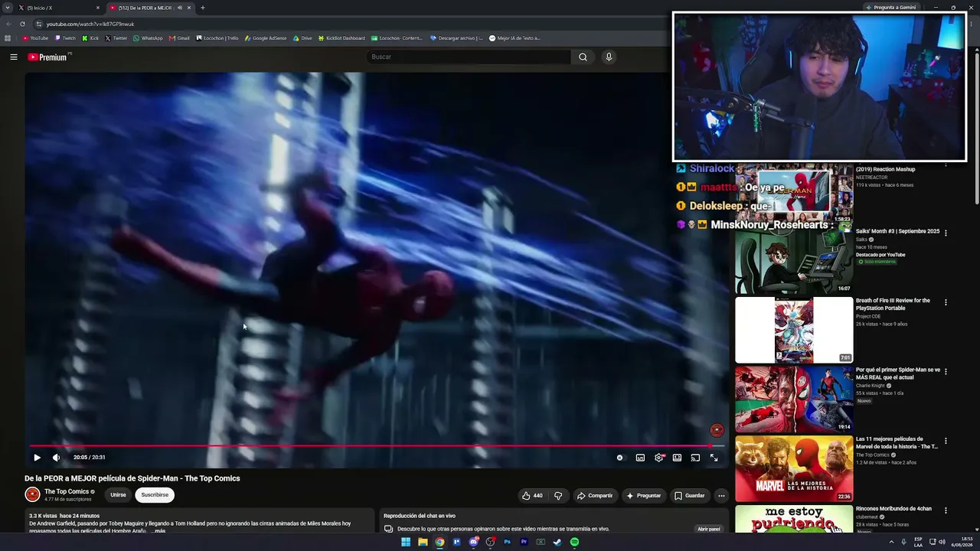Click the magnifier search button

[x=583, y=57]
